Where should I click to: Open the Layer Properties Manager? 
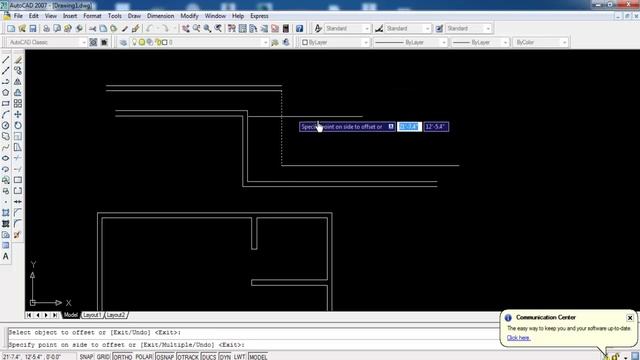click(x=123, y=42)
